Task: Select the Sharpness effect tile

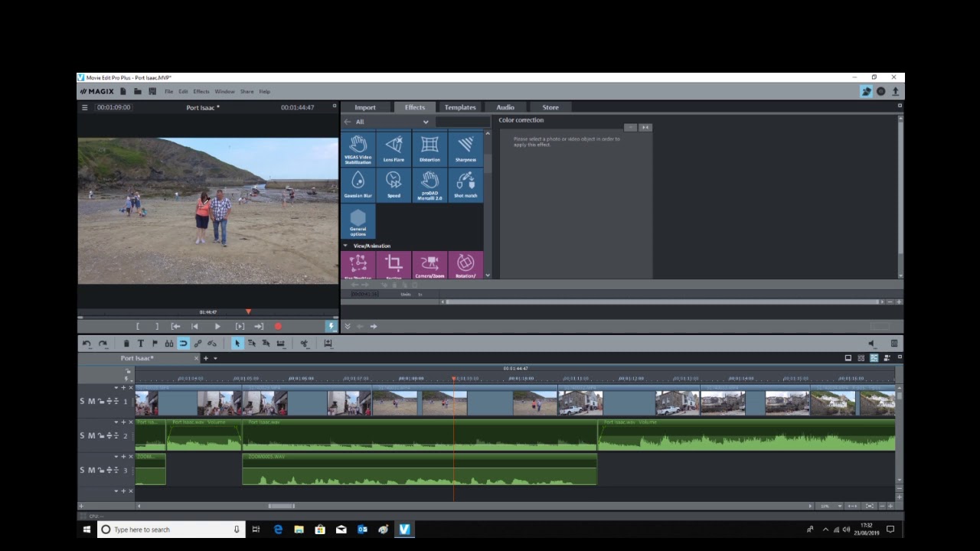Action: click(x=465, y=149)
